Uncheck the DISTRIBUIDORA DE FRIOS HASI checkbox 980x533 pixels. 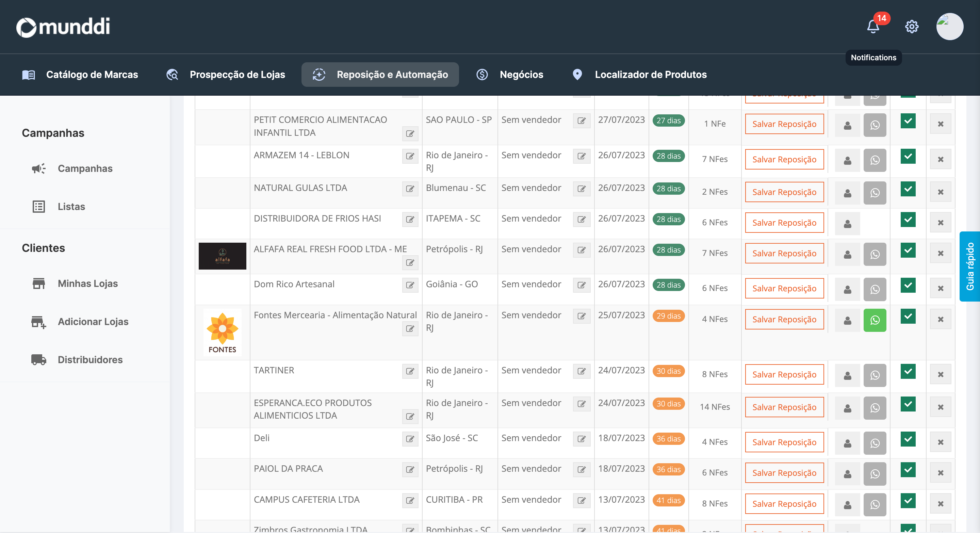[908, 220]
